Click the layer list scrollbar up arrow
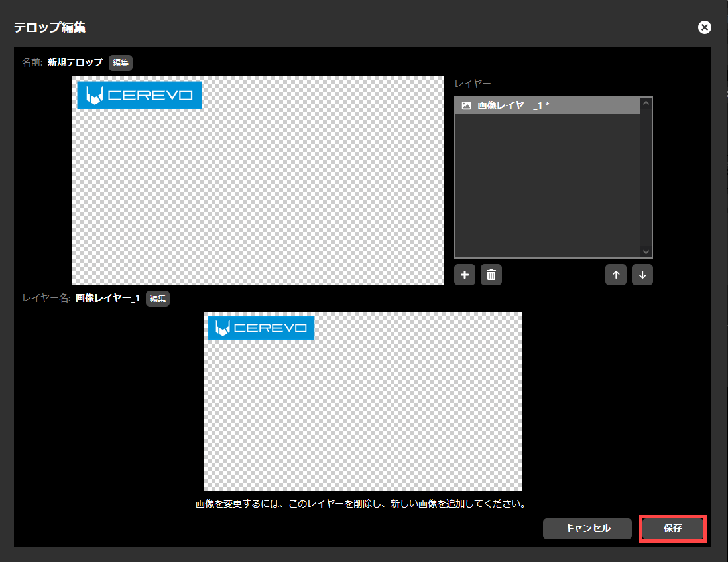The height and width of the screenshot is (562, 728). [645, 103]
